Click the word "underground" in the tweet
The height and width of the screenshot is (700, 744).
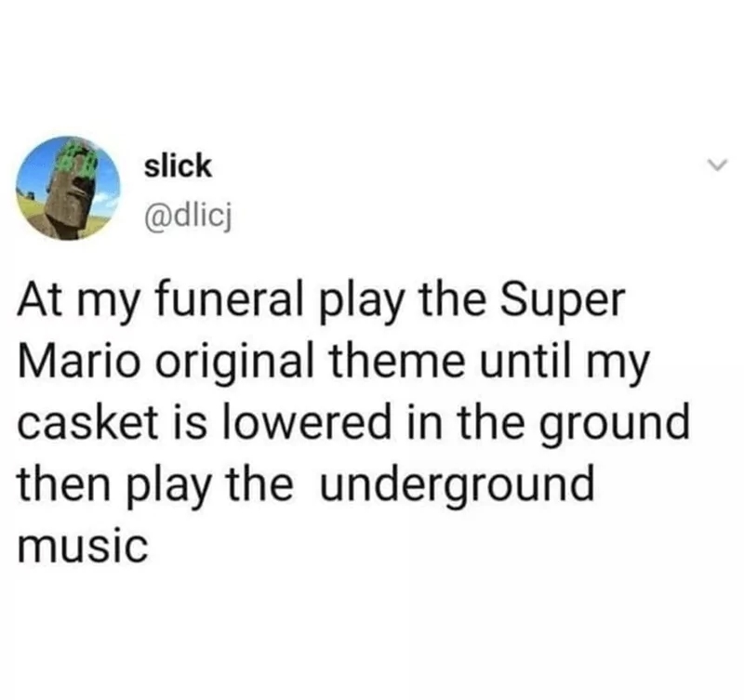[x=458, y=485]
